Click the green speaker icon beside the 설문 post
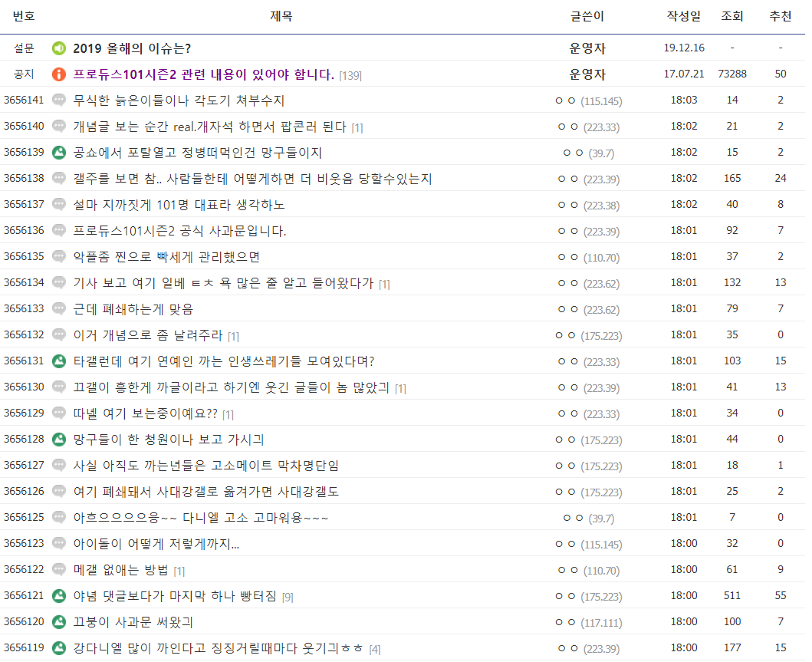 click(59, 48)
